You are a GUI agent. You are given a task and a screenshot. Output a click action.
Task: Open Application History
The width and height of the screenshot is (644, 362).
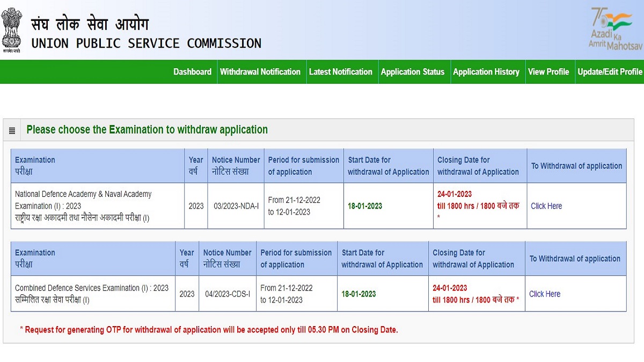(486, 72)
